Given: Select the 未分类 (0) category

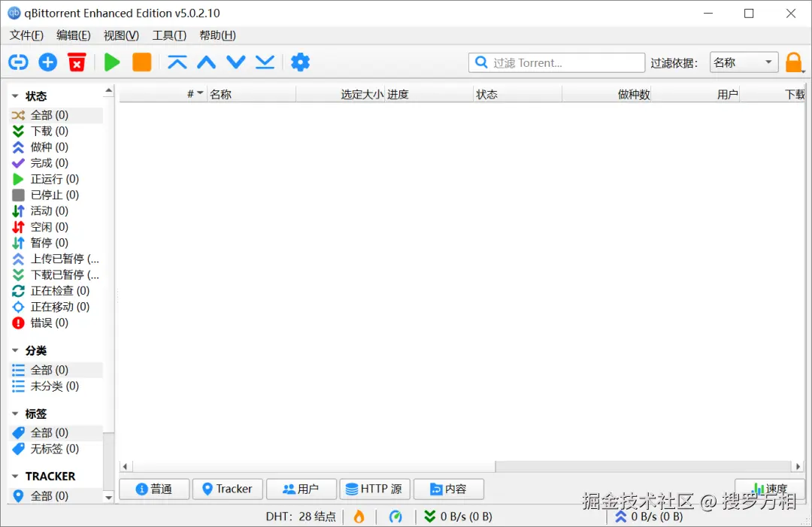Looking at the screenshot, I should point(56,386).
